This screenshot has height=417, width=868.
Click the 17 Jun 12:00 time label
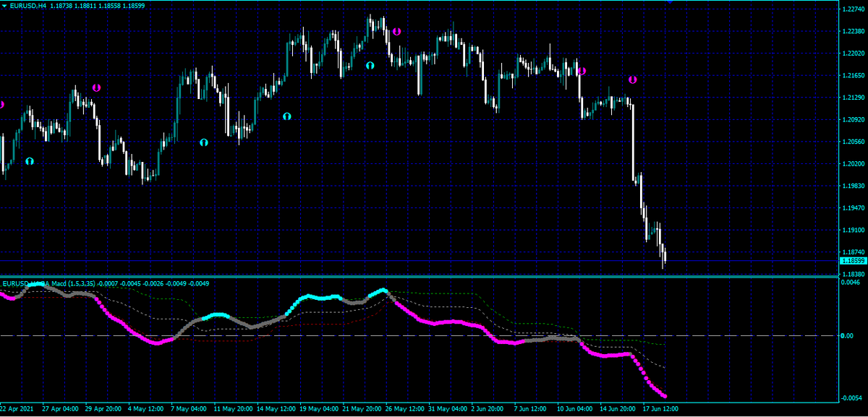click(661, 409)
